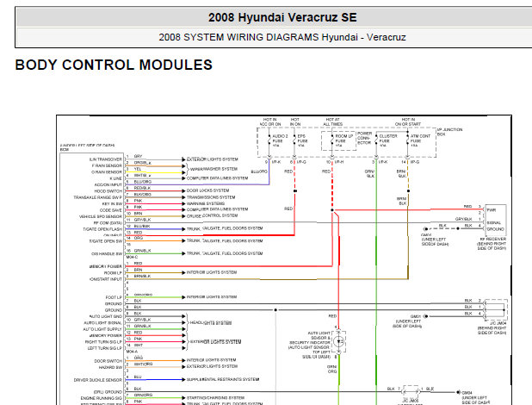Viewport: 532px width, 405px height.
Task: Click the "ATM CONT FUSE" label
Action: 420,140
